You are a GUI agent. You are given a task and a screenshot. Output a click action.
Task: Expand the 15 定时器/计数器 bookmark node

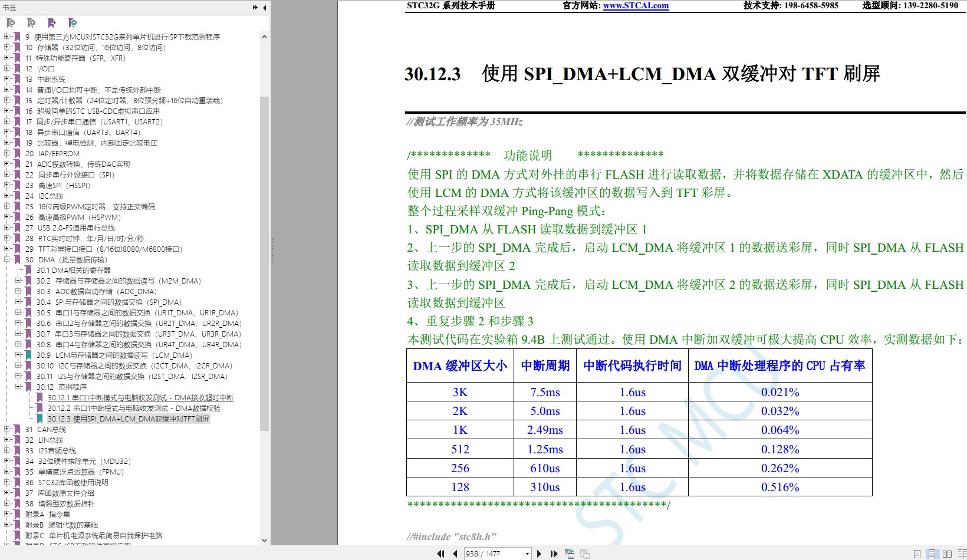(7, 100)
